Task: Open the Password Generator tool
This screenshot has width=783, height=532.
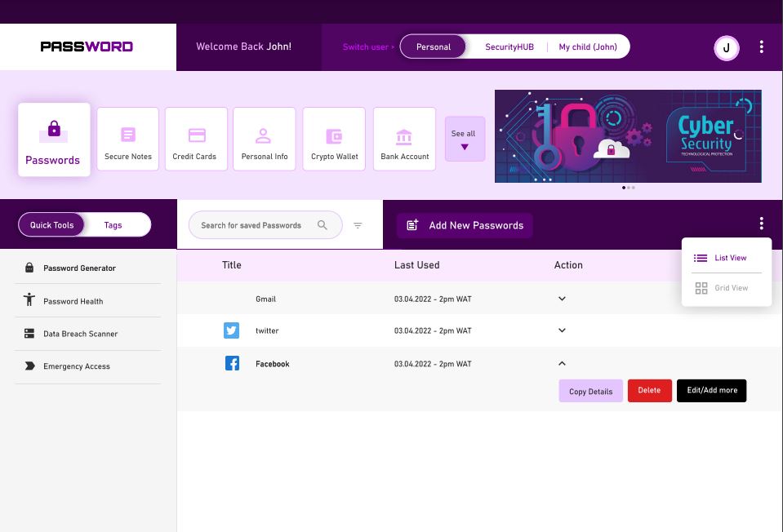Action: tap(79, 268)
